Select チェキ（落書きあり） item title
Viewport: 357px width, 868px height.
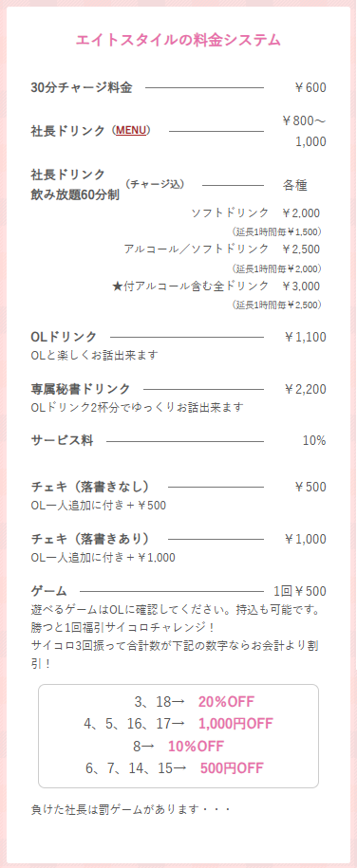click(x=90, y=539)
